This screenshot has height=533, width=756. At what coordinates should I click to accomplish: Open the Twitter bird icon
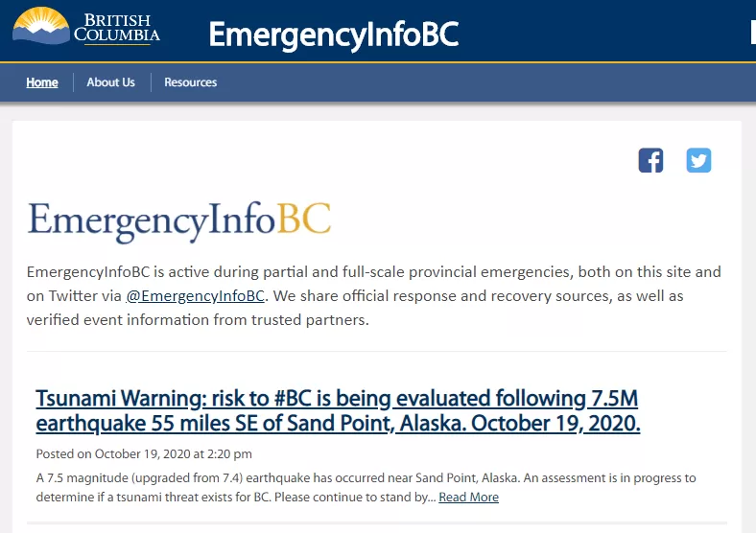click(698, 160)
